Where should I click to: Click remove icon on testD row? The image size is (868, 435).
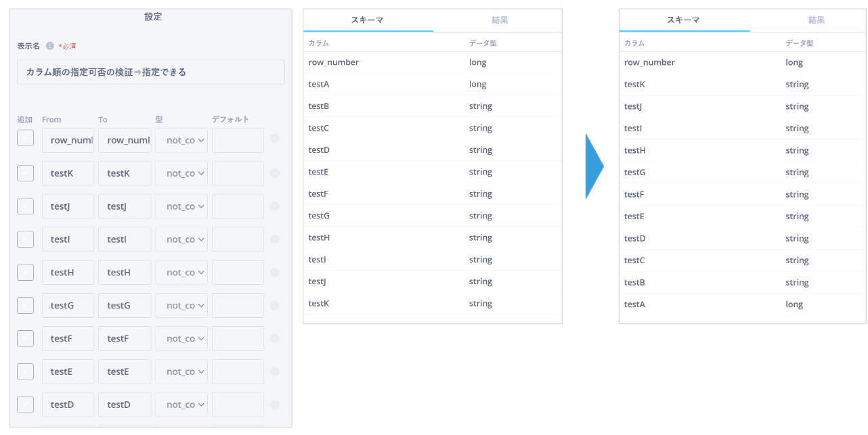[275, 405]
